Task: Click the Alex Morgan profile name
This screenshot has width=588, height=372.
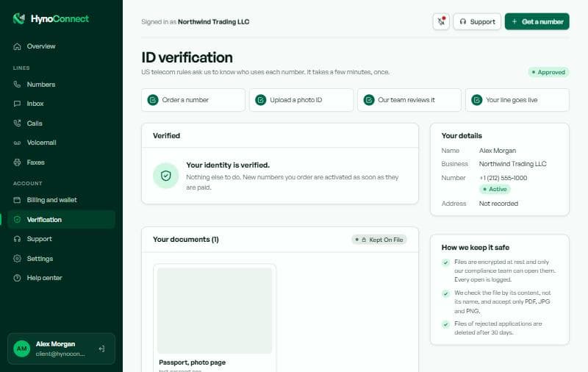Action: (56, 344)
